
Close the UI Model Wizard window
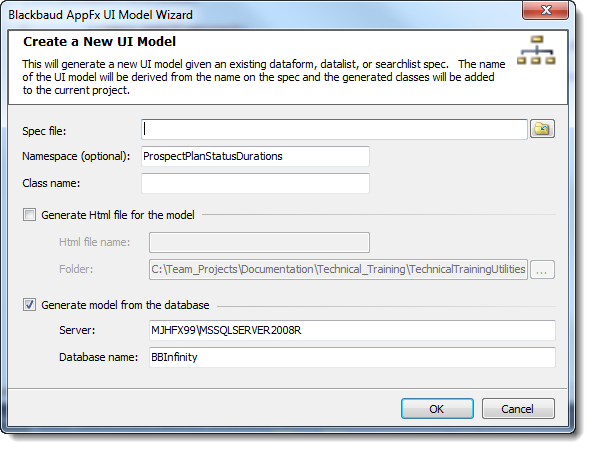click(x=545, y=10)
